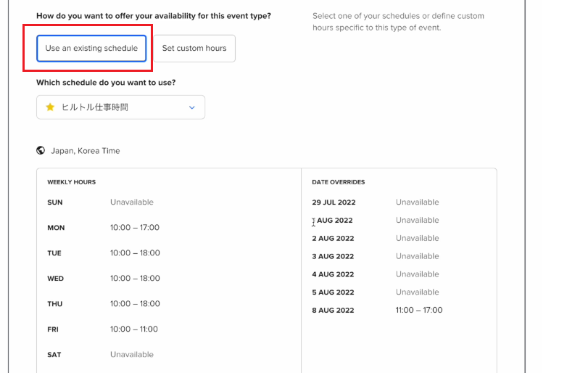The width and height of the screenshot is (588, 373).
Task: Select Use an existing schedule option
Action: (91, 49)
